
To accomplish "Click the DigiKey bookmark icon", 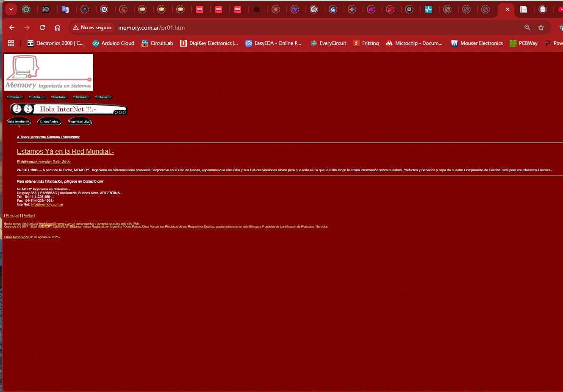I will click(x=183, y=43).
